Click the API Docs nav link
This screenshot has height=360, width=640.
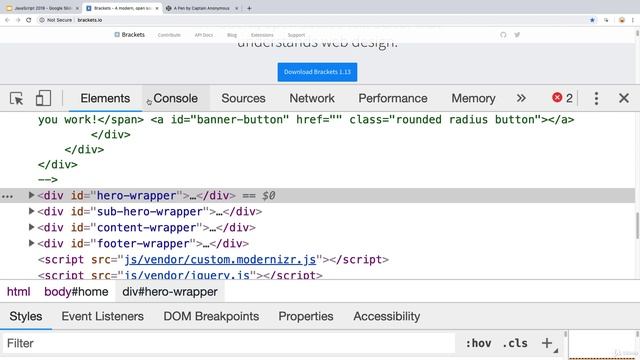click(x=204, y=35)
